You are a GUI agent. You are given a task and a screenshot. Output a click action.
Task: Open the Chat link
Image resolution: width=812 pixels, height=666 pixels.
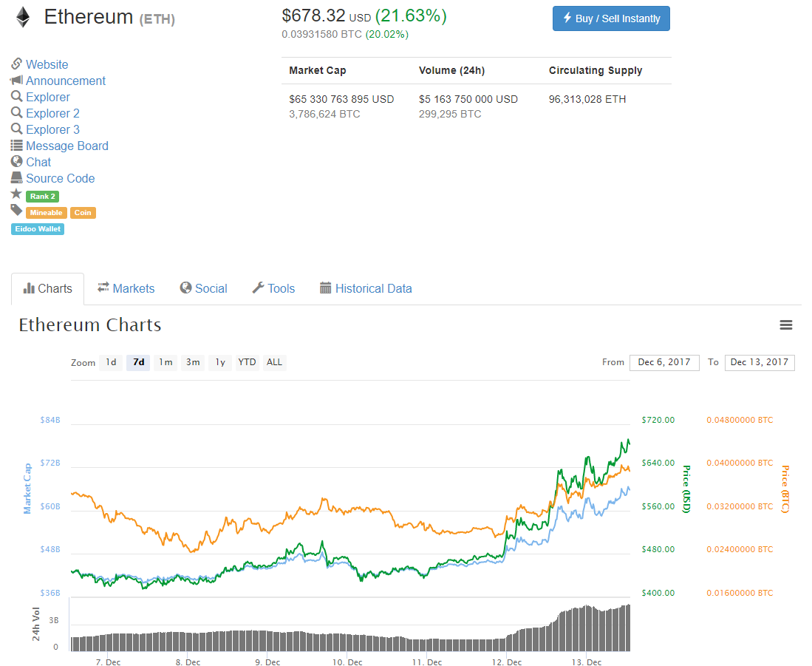click(x=39, y=162)
